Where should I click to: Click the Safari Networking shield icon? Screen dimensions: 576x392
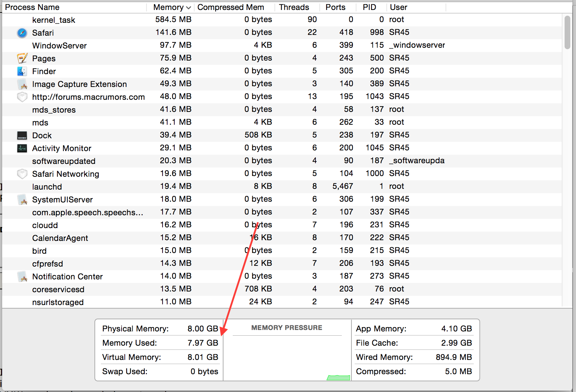click(x=22, y=174)
